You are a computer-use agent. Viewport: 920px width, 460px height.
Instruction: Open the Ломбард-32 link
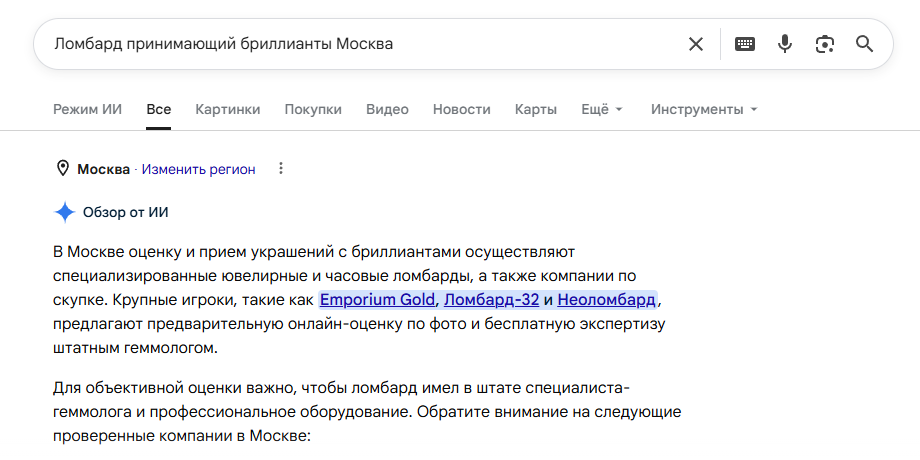click(x=491, y=300)
